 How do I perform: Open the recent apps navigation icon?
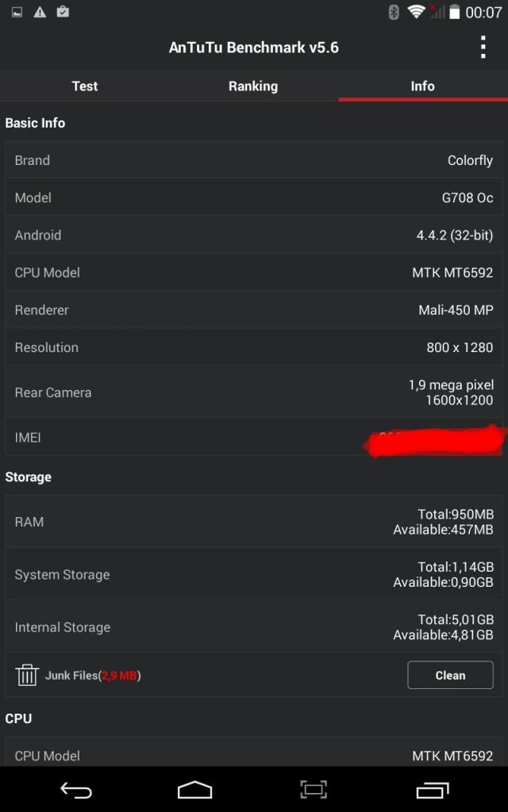point(432,789)
